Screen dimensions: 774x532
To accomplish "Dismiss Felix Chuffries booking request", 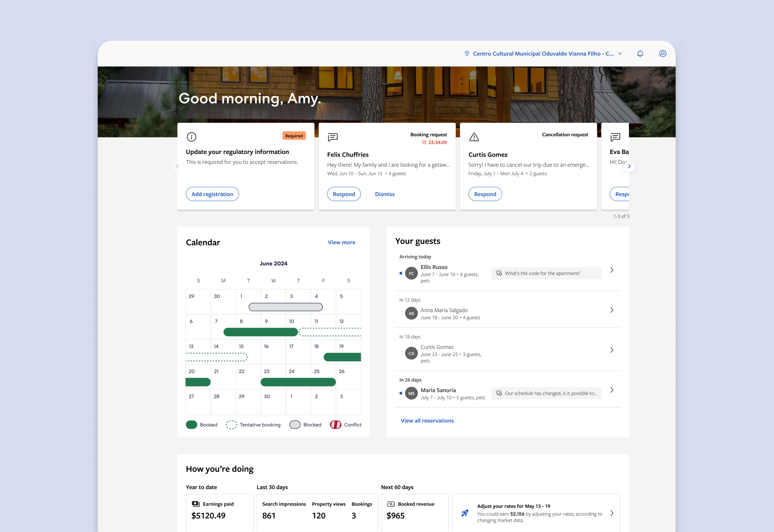I will pyautogui.click(x=385, y=194).
